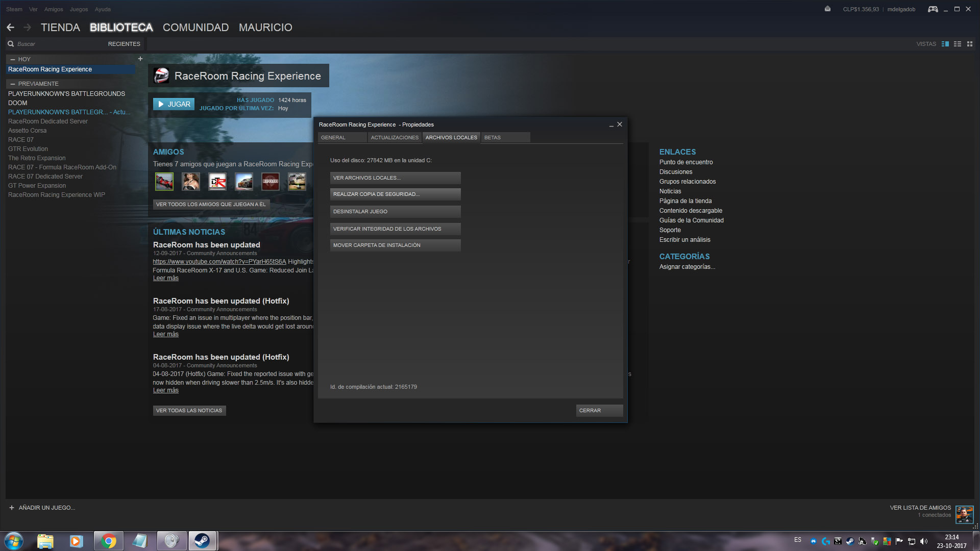Collapse the PREVIAMENTE category

tap(13, 84)
